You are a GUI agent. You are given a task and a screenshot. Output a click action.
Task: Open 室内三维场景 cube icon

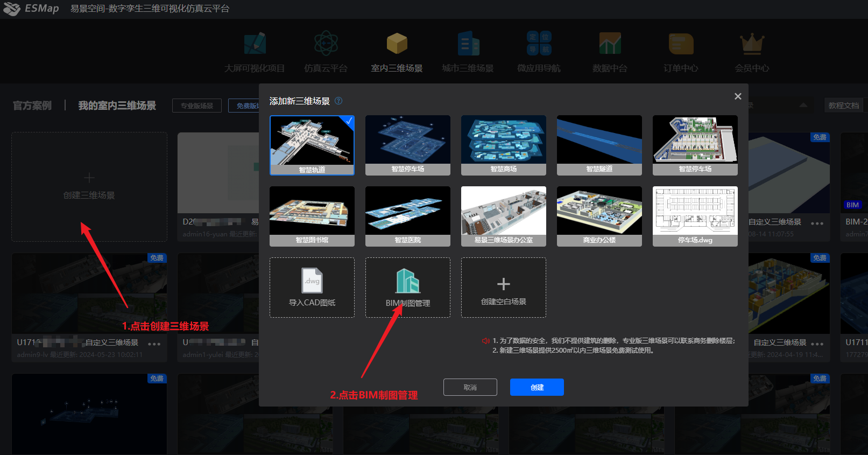coord(397,43)
